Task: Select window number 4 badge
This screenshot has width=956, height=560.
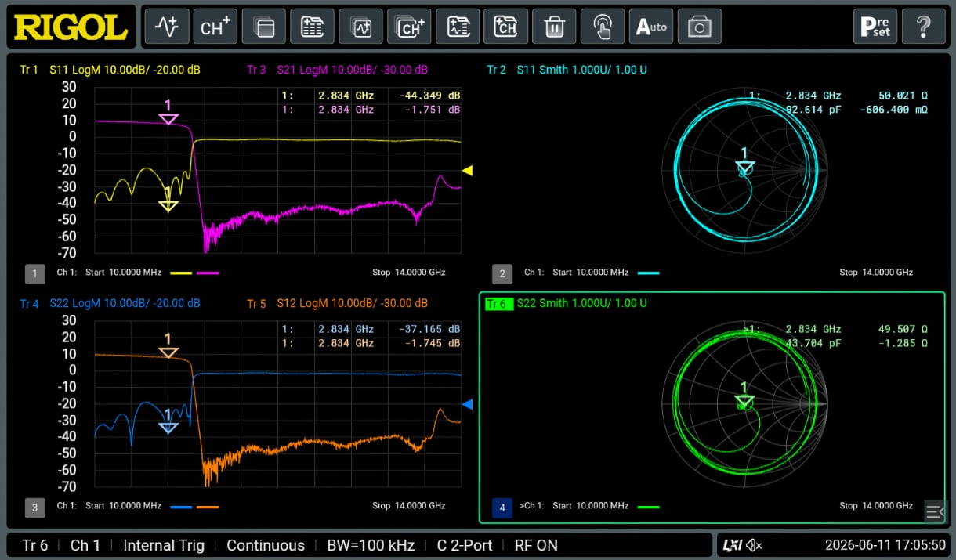Action: [x=502, y=508]
